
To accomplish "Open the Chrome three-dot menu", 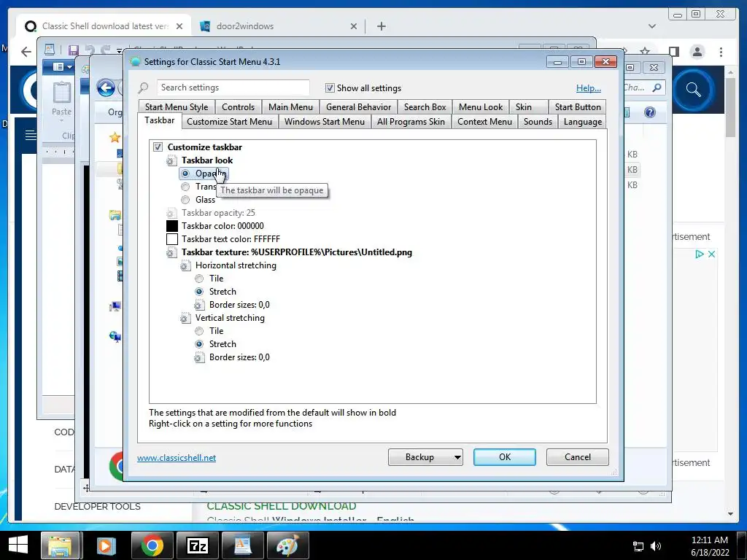I will pos(721,52).
